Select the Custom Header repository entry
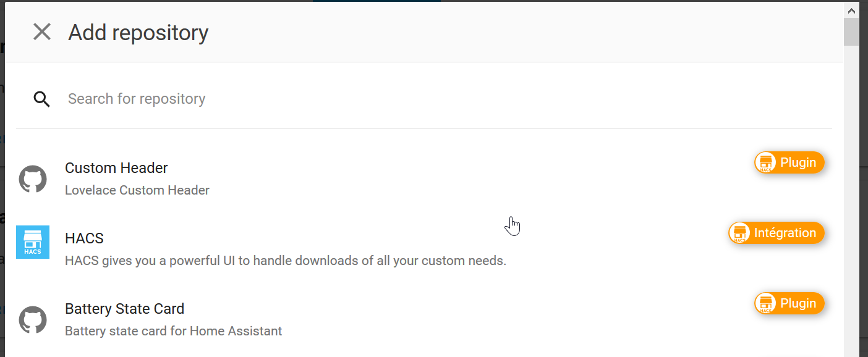This screenshot has height=357, width=868. 371,177
